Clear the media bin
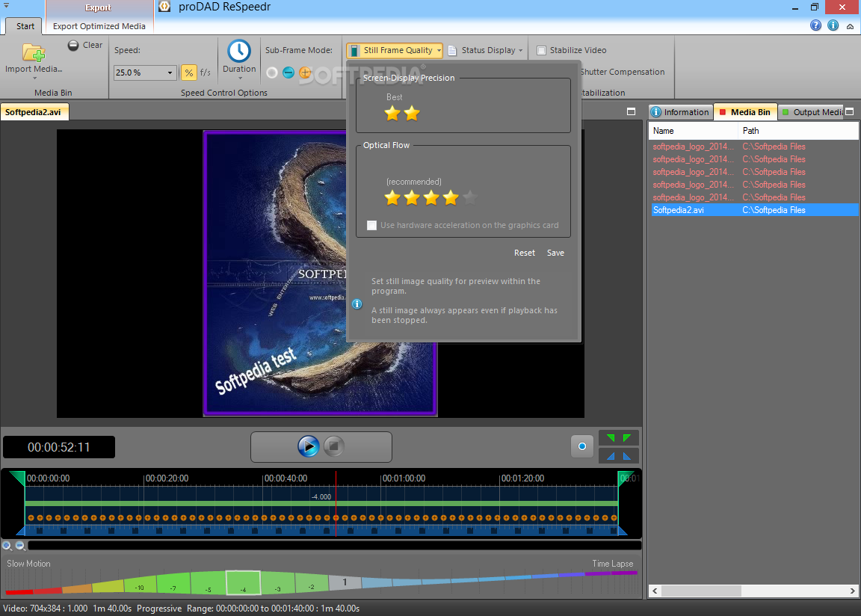 (85, 45)
